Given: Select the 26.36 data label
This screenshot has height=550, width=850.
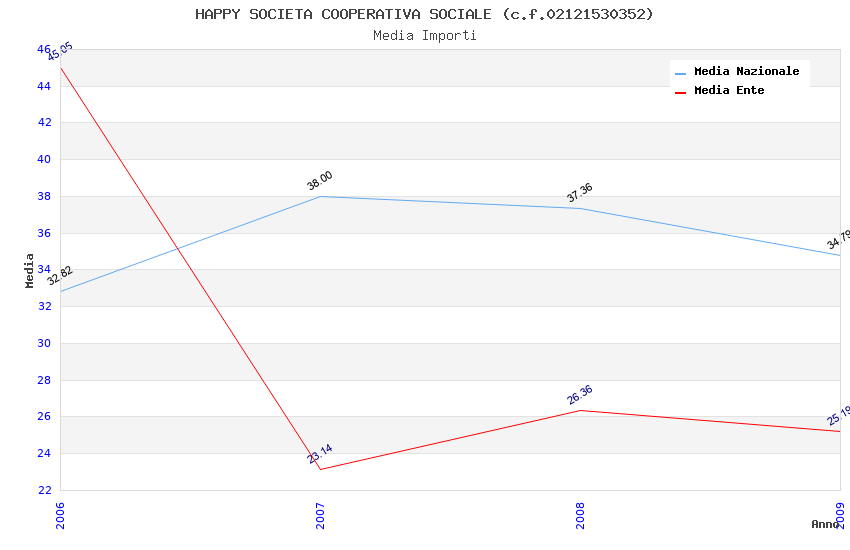Looking at the screenshot, I should [580, 395].
